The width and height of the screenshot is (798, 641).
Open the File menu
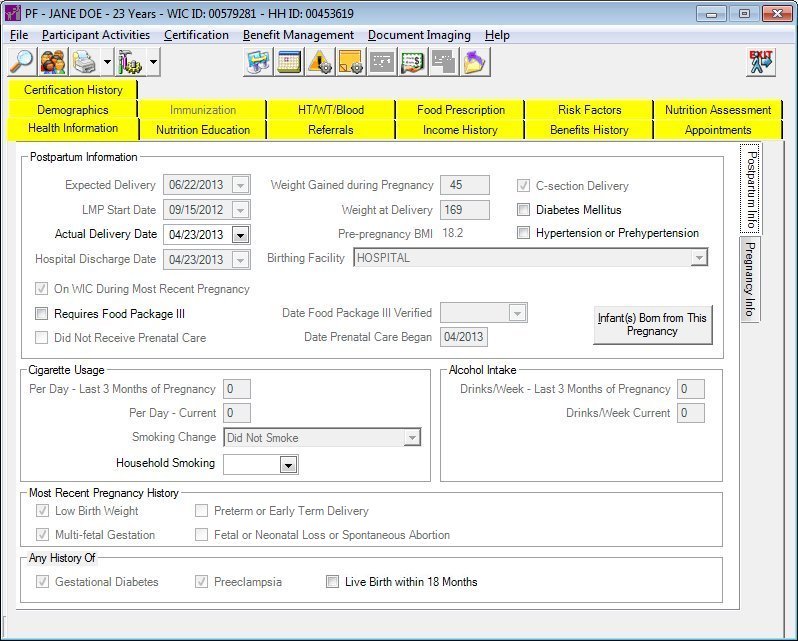(x=19, y=35)
